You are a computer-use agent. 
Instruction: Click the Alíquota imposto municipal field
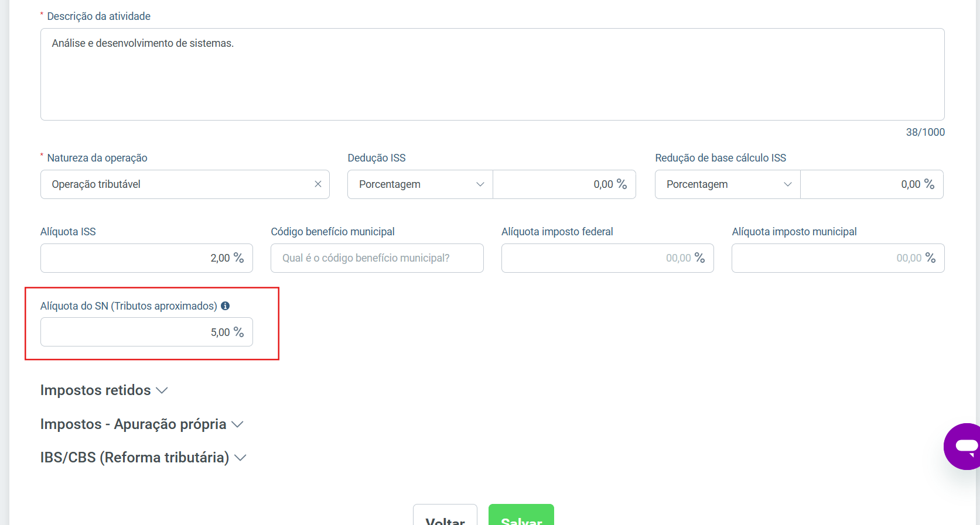click(x=838, y=258)
